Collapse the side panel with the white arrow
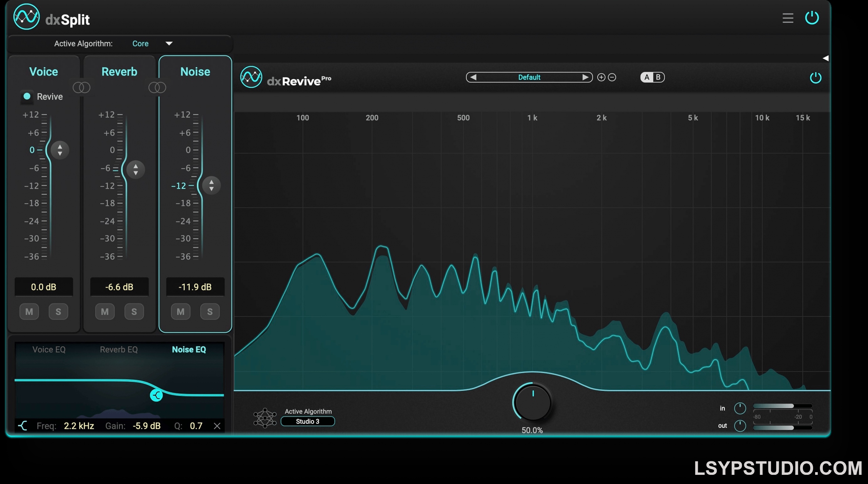This screenshot has width=868, height=484. click(x=826, y=58)
